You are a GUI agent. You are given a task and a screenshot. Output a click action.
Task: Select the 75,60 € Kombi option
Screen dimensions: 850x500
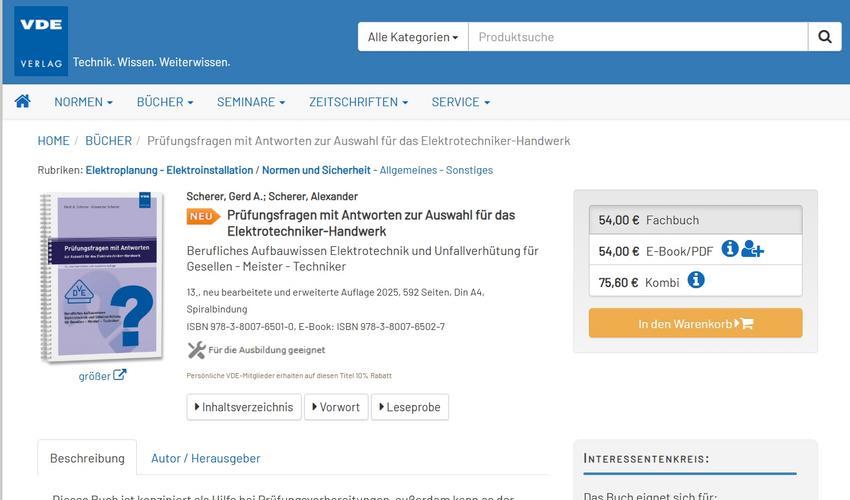696,281
